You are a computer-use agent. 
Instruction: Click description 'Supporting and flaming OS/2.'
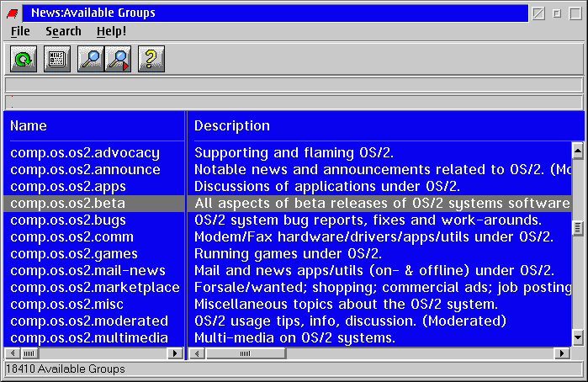[294, 153]
